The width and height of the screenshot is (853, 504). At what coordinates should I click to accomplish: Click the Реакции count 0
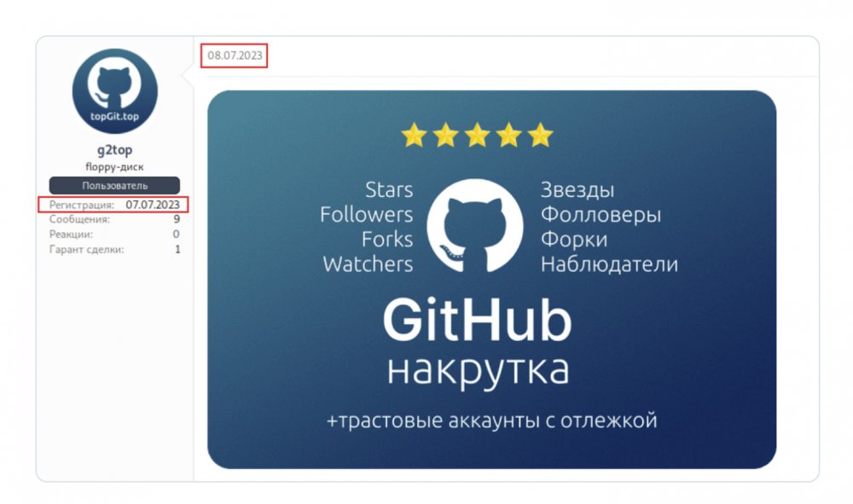click(x=177, y=235)
